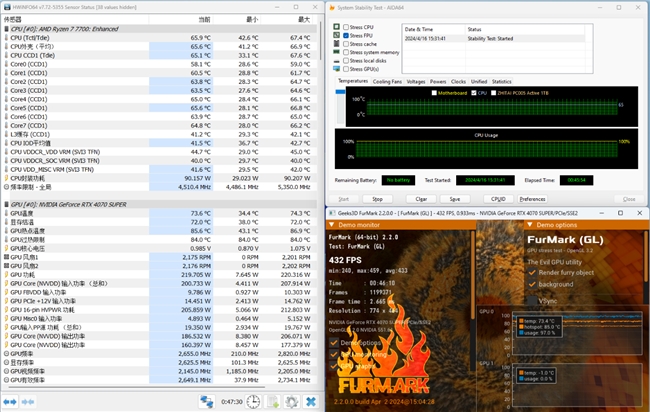
Task: Click the FPU icon beside Stress FPU
Action: 337,35
